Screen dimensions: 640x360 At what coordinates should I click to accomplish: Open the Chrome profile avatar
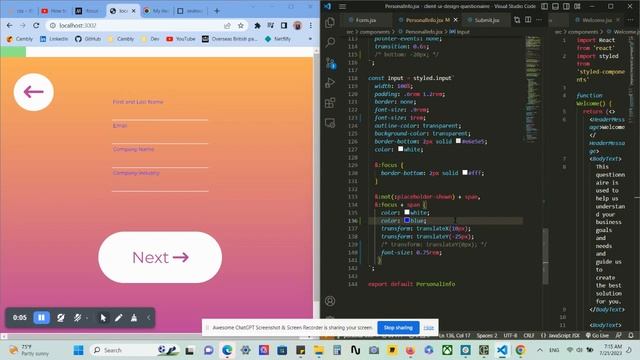pos(298,25)
